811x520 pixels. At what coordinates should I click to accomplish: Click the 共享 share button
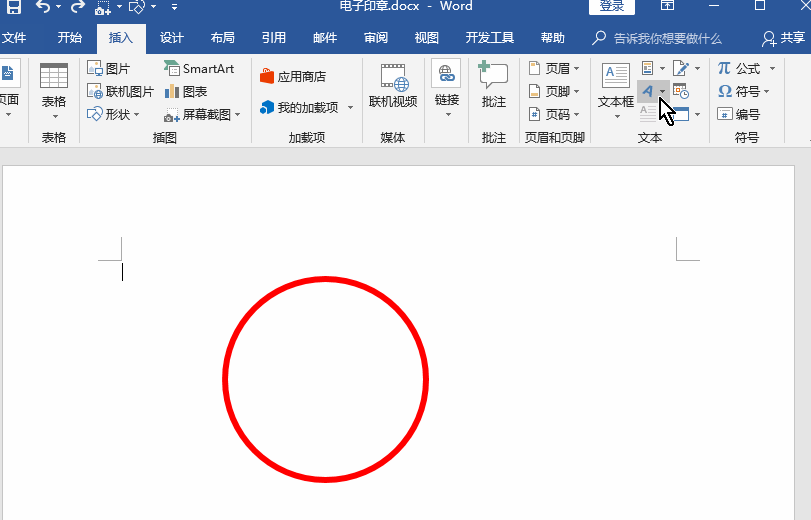[x=783, y=38]
